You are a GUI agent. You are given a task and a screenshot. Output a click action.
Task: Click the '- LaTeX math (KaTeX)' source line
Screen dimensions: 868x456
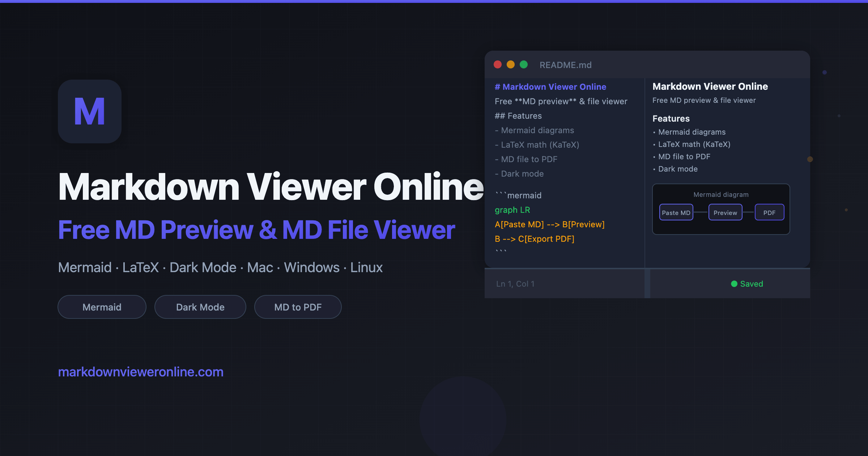[537, 145]
